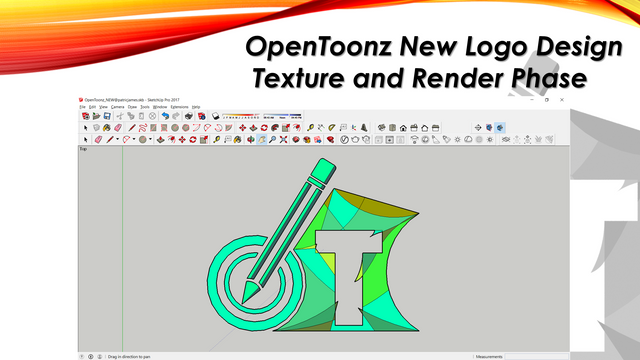This screenshot has width=640, height=360.
Task: Open the Window menu
Action: 160,107
